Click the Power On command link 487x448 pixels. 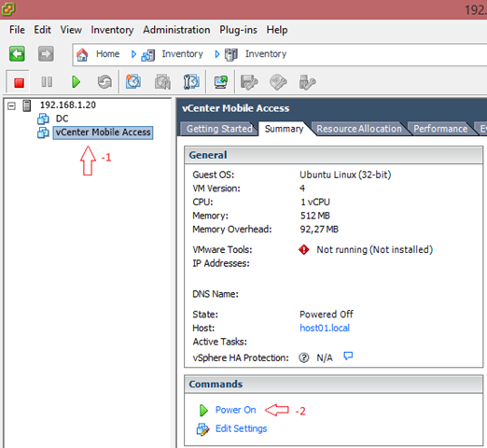point(235,410)
